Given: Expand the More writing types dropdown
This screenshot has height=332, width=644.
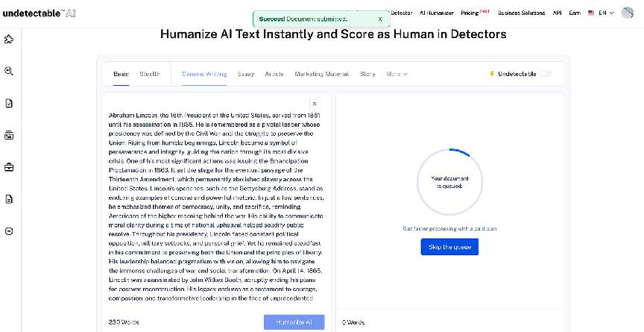Looking at the screenshot, I should (x=397, y=74).
